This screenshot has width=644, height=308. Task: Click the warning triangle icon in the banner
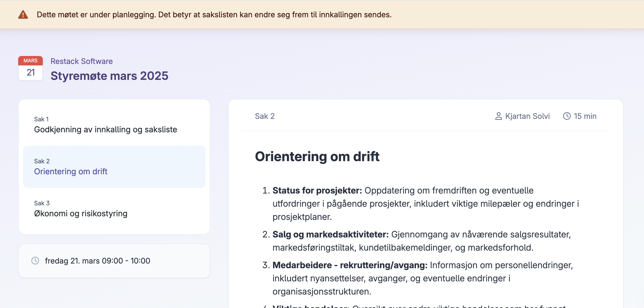[x=23, y=15]
